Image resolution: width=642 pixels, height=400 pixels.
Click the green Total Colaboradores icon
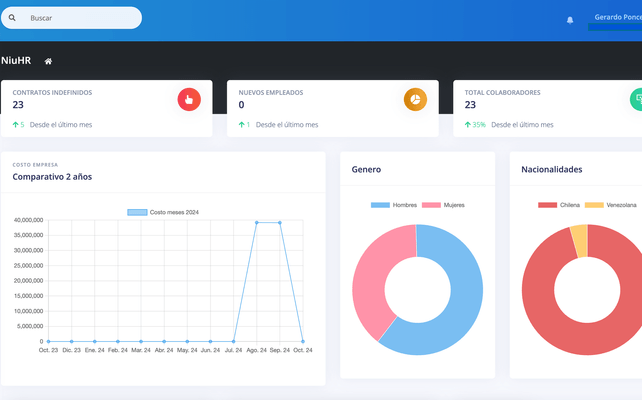[636, 99]
